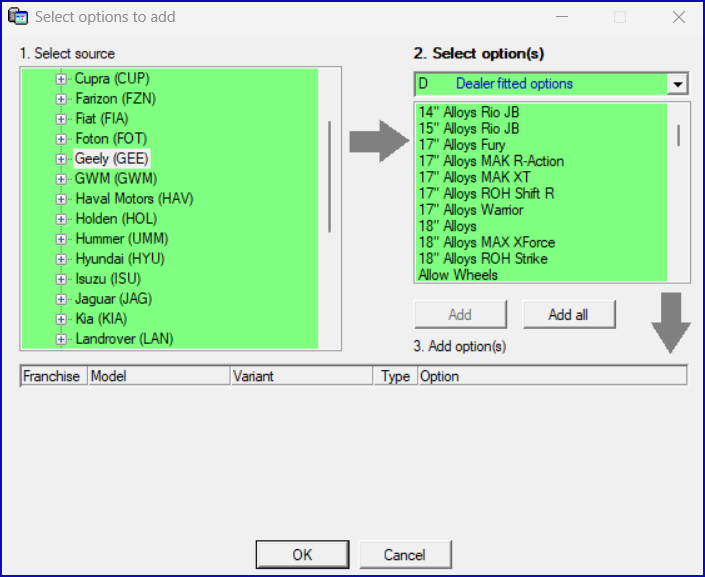Pick Hyundai (HYU) in source list

(120, 259)
